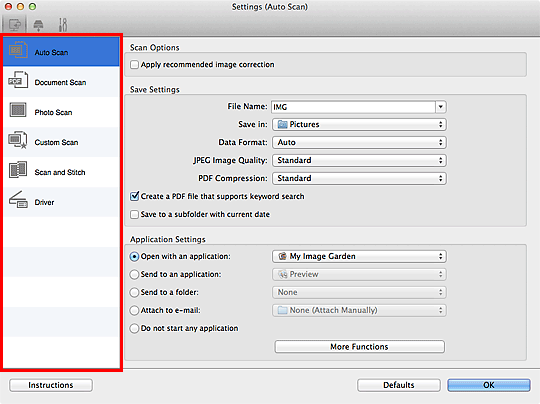
Task: Select Attach to e-mail radio button
Action: pos(134,310)
